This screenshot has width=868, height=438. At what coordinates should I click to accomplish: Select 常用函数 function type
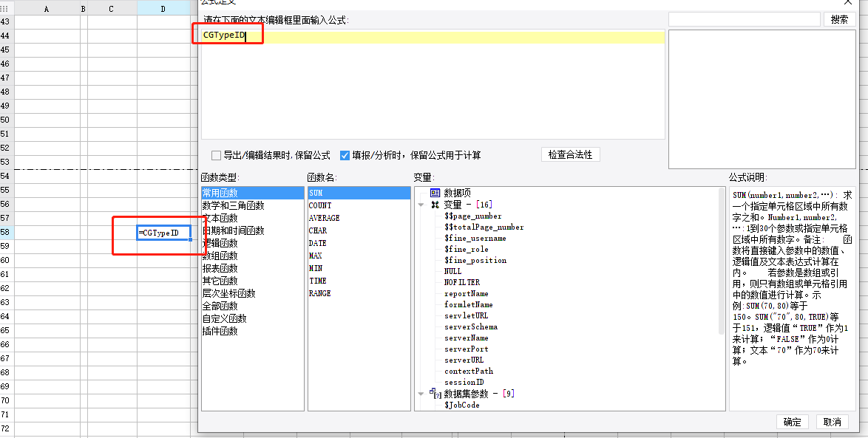pos(252,193)
